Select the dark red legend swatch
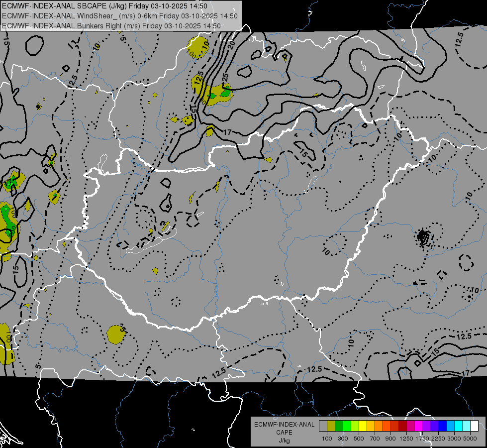This screenshot has height=448, width=487. pyautogui.click(x=403, y=426)
